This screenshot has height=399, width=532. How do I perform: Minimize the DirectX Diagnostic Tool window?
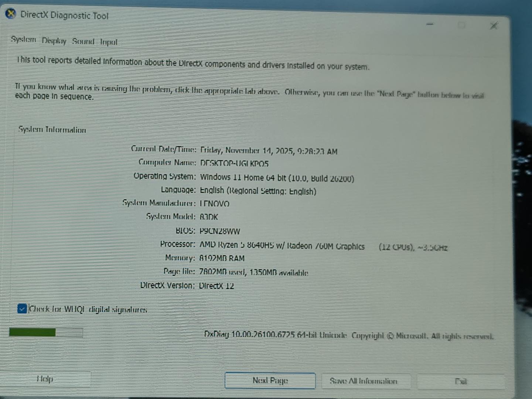click(430, 24)
